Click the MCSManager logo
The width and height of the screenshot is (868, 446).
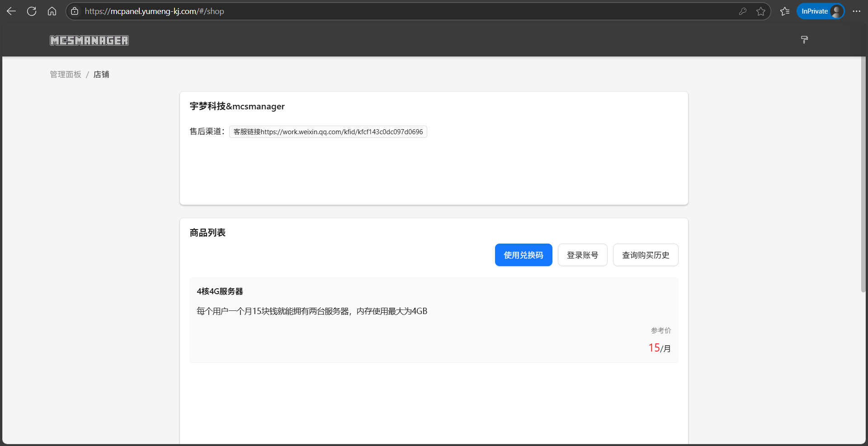(x=89, y=41)
